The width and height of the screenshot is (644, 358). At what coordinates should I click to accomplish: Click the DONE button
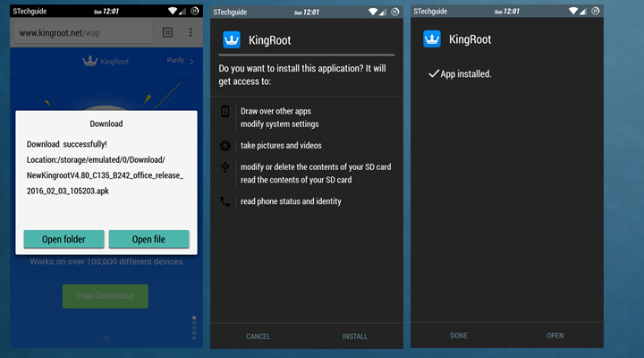(459, 336)
